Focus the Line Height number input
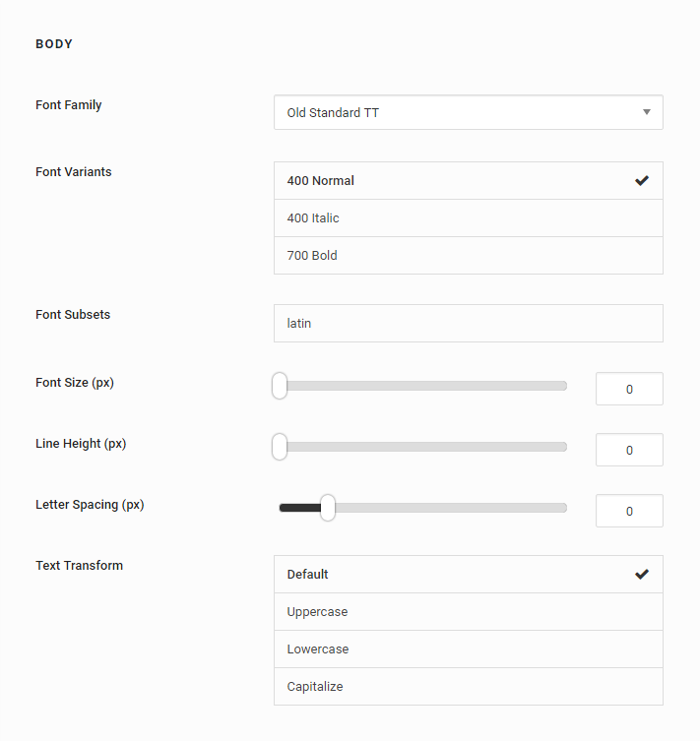The image size is (700, 741). 629,450
